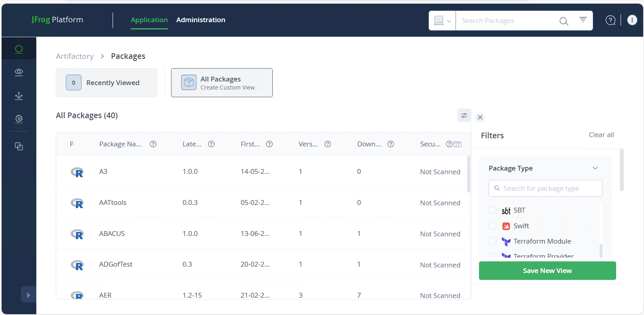
Task: Click the filters panel scrollbar
Action: tap(622, 170)
